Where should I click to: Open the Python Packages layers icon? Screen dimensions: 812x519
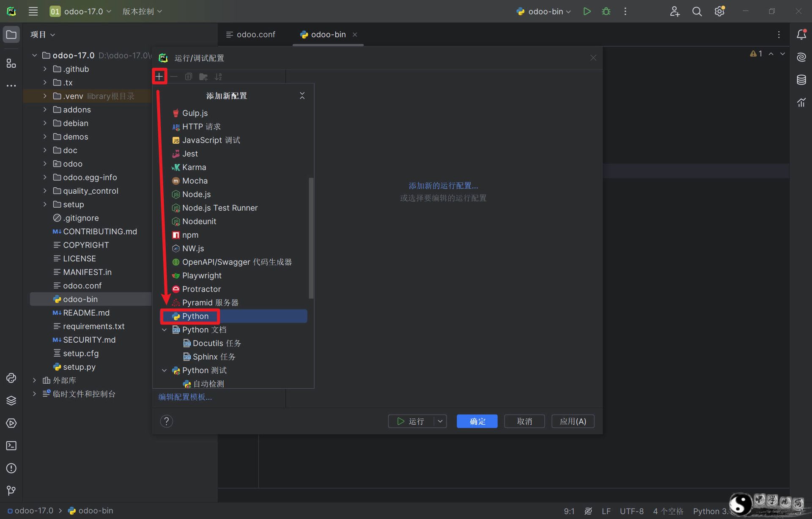(11, 400)
